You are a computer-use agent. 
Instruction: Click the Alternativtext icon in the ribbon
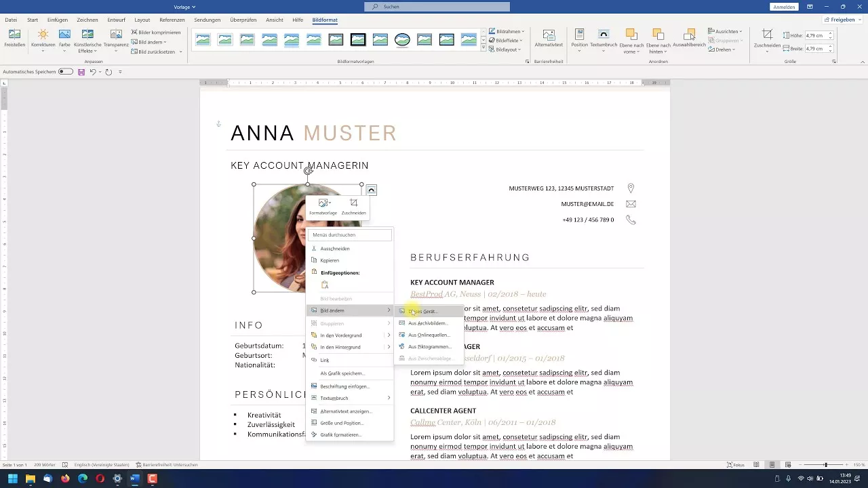(x=549, y=38)
